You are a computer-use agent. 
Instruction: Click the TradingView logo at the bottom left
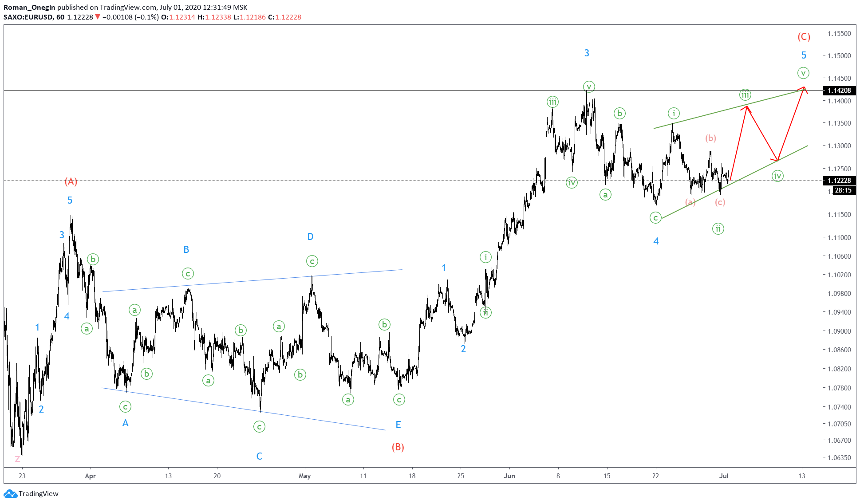tap(31, 493)
